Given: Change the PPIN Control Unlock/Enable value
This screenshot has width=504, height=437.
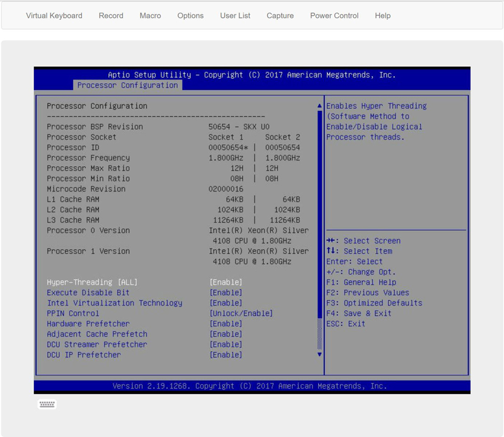Looking at the screenshot, I should (x=241, y=314).
